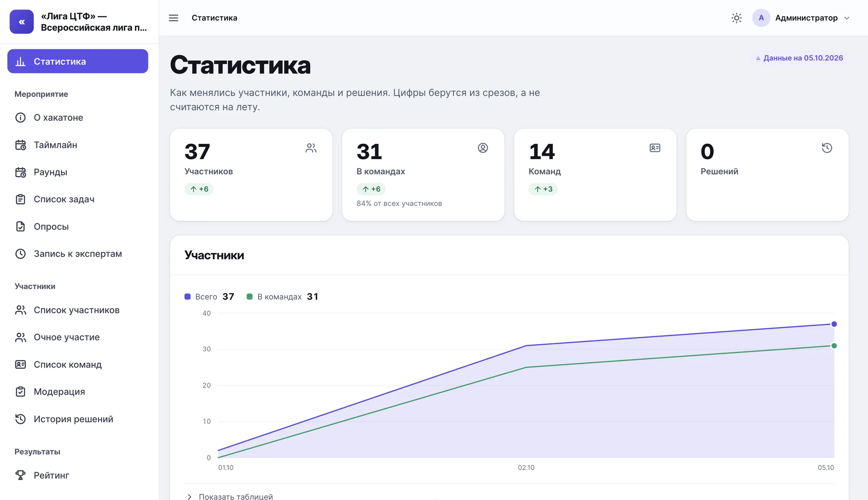Toggle the hamburger menu icon
Viewport: 868px width, 500px height.
(x=174, y=18)
